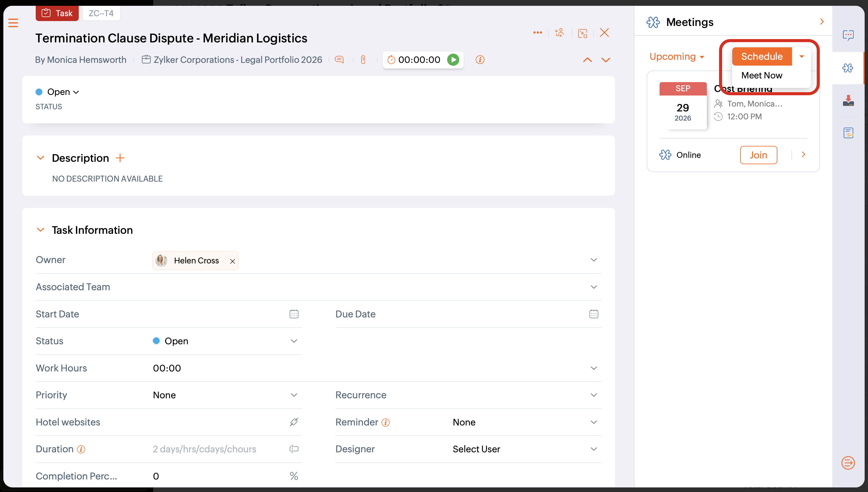Click the Schedule button
The image size is (868, 492).
click(x=761, y=56)
